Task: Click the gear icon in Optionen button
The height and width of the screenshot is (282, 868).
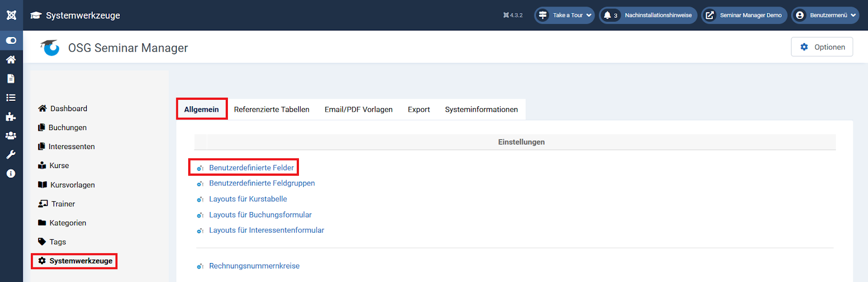Action: tap(804, 47)
